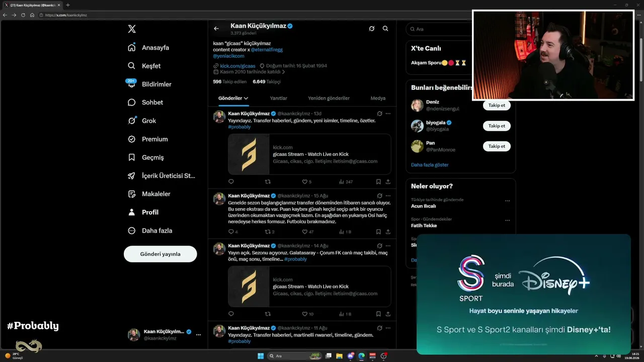Open the Gönderiler posts filter dropdown
The height and width of the screenshot is (362, 644).
233,98
